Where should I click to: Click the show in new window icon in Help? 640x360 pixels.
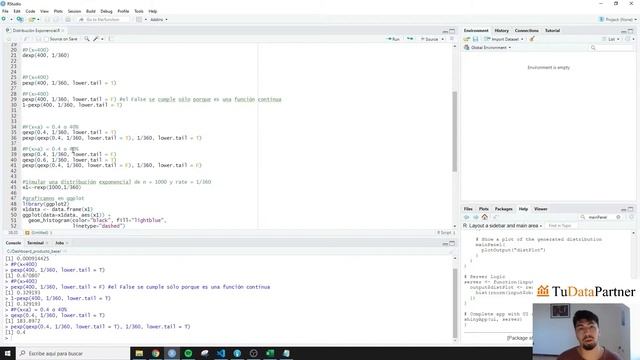[496, 217]
